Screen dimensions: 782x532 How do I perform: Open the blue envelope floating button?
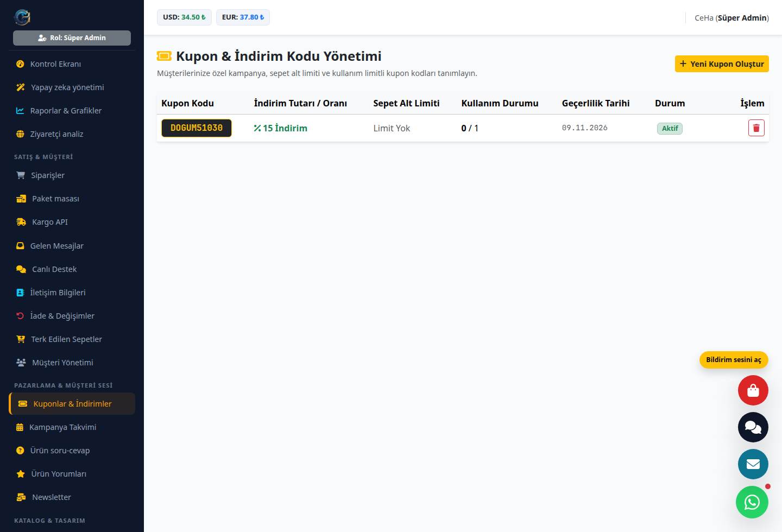[x=753, y=464]
